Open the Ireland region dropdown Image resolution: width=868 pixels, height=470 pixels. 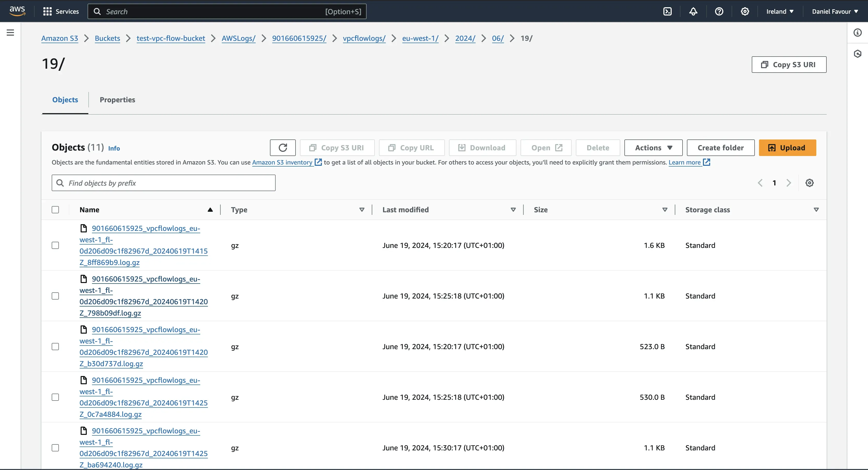(x=780, y=11)
